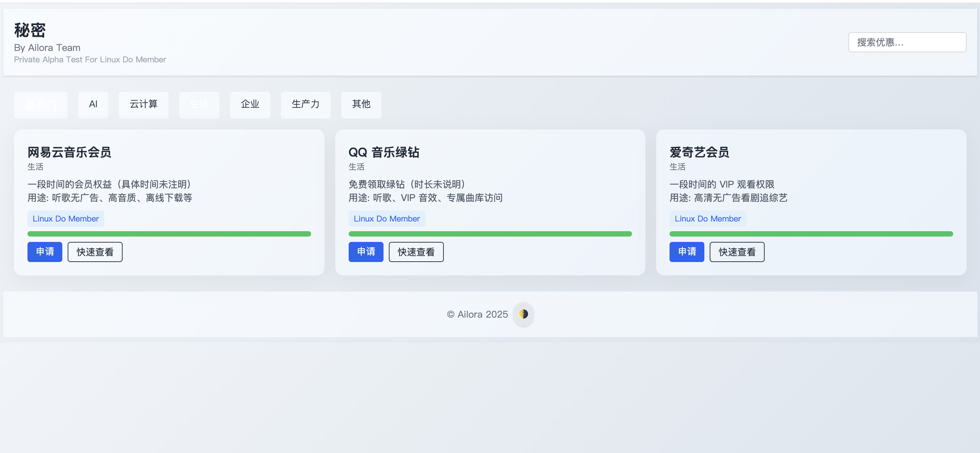This screenshot has width=980, height=453.
Task: Open 快速查看 on the 爱奇艺会员 card
Action: coord(737,252)
